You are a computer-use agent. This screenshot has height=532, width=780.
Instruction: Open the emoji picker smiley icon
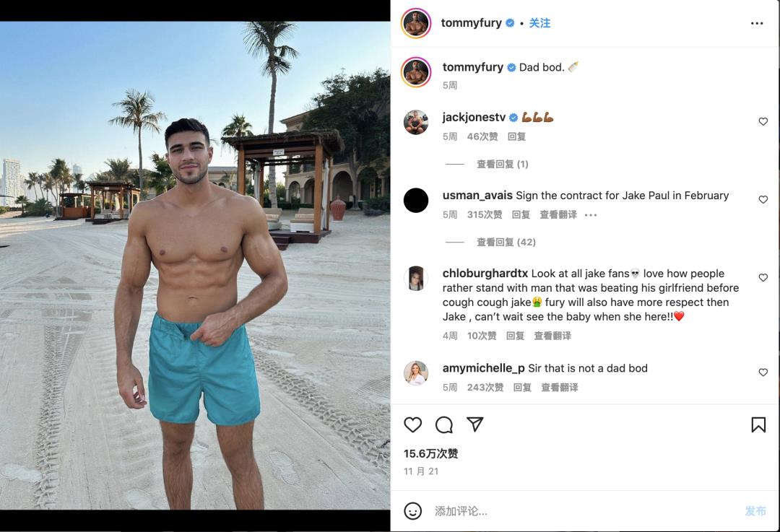[412, 510]
